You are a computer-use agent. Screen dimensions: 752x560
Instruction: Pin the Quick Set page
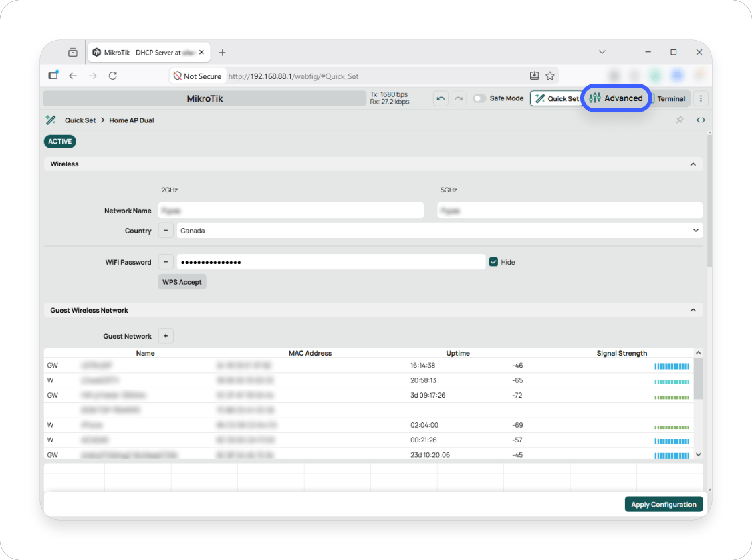coord(680,120)
